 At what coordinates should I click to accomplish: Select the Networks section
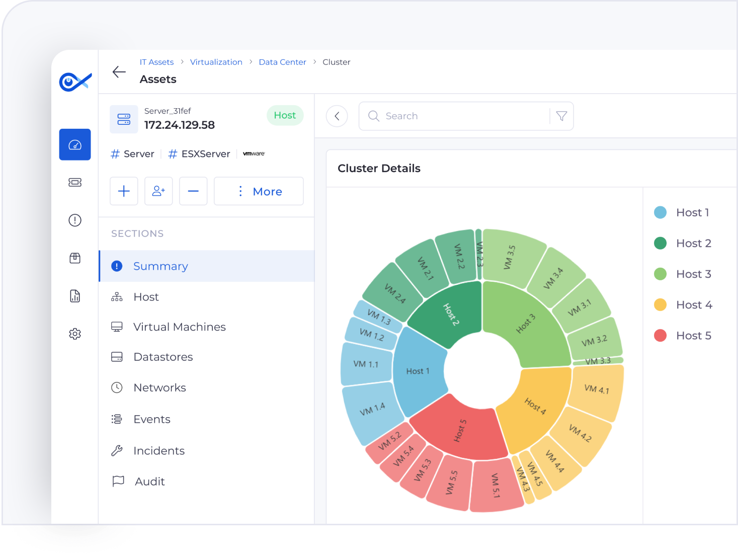point(207,387)
